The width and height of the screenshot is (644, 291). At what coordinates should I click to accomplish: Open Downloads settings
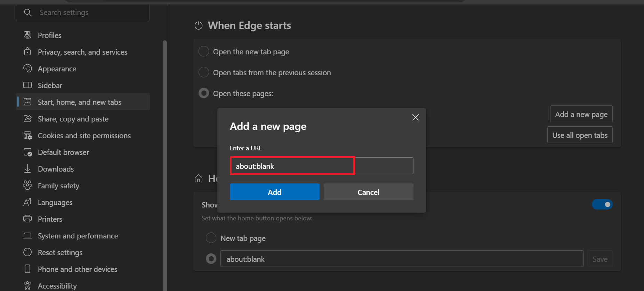point(83,169)
